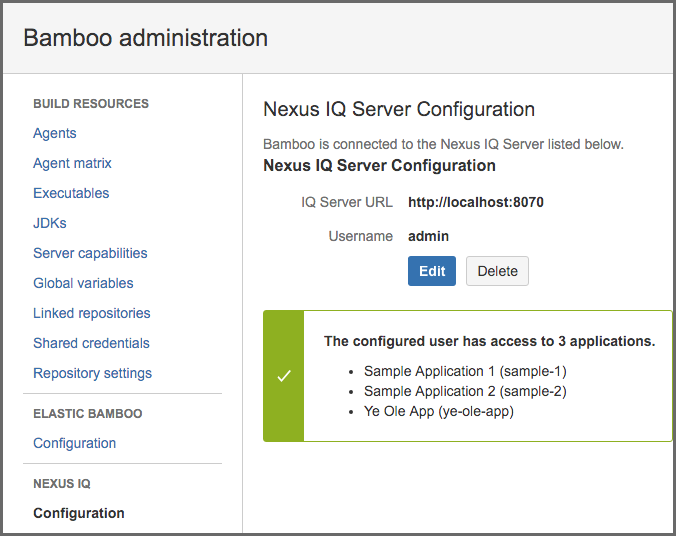Open Global variables

[83, 283]
